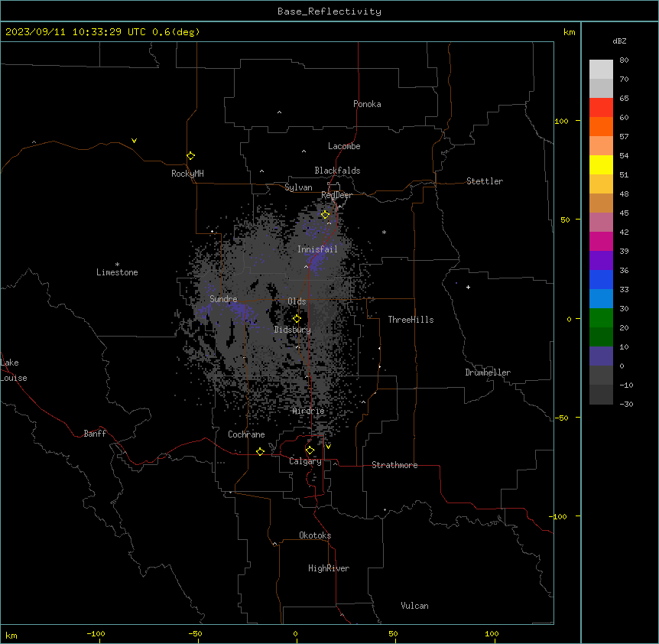The width and height of the screenshot is (659, 644).
Task: Click the Didsbury city label
Action: point(293,330)
